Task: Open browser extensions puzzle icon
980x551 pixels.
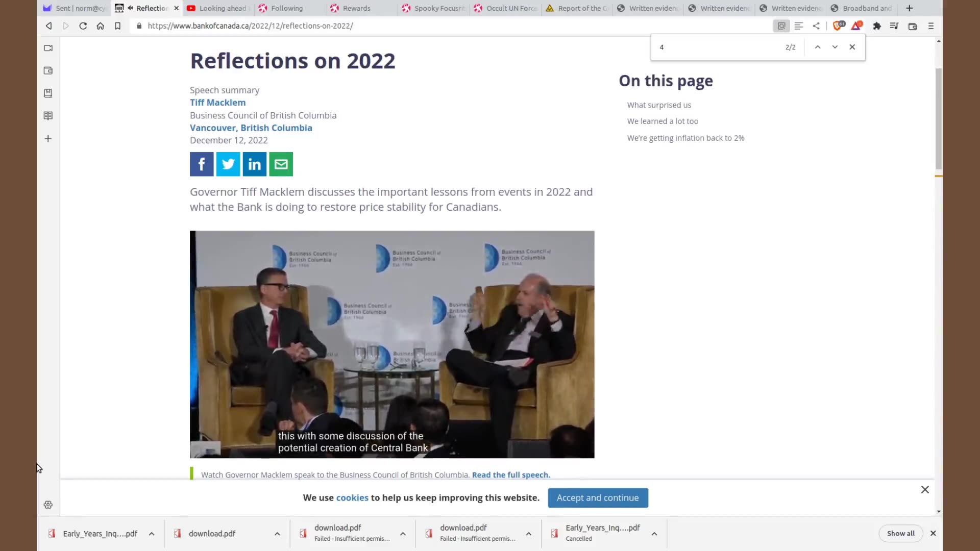Action: pos(877,26)
